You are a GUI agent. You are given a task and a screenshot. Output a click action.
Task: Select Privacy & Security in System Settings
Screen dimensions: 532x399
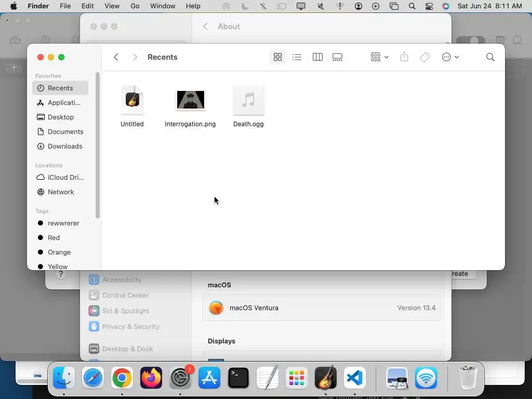click(124, 327)
